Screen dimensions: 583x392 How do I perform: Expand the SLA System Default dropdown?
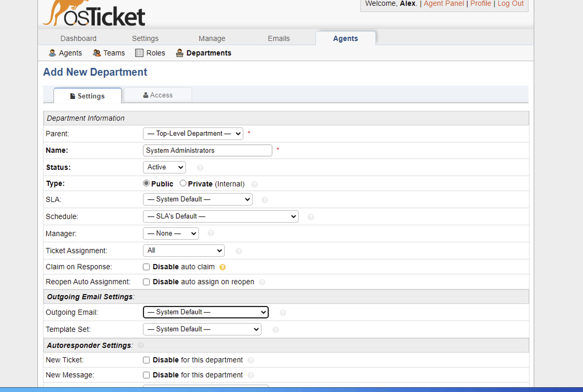[x=198, y=199]
